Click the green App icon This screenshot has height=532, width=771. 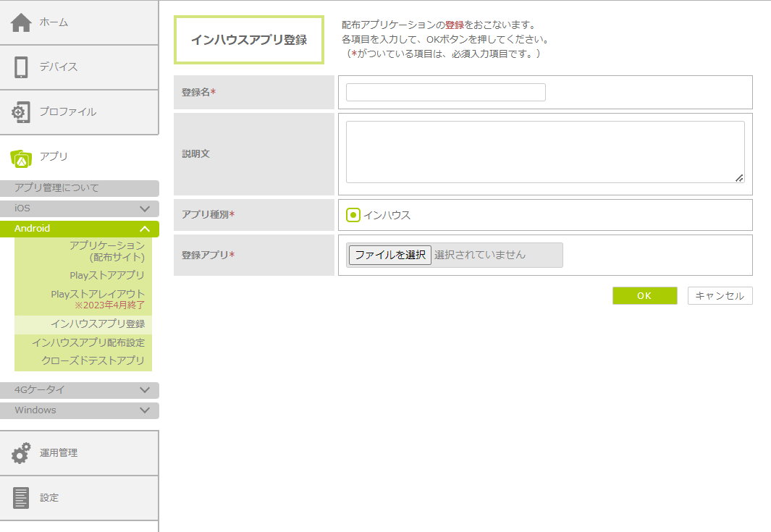(21, 157)
